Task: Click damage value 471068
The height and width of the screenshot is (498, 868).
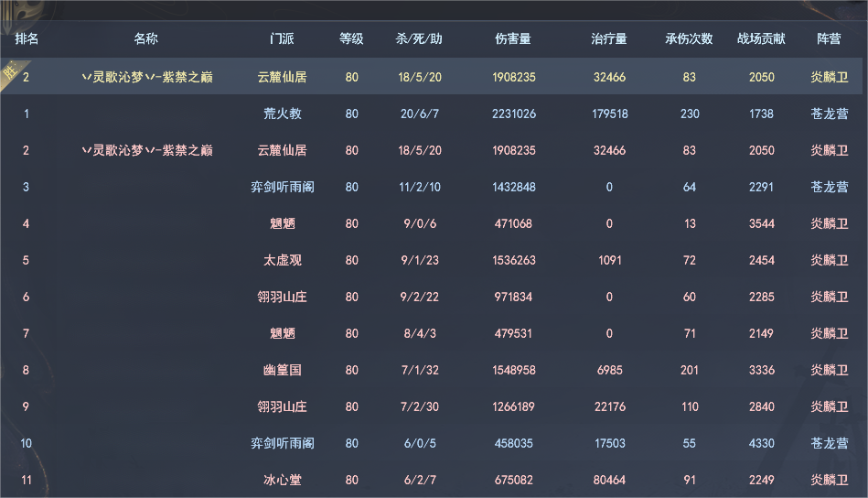Action: (x=513, y=223)
